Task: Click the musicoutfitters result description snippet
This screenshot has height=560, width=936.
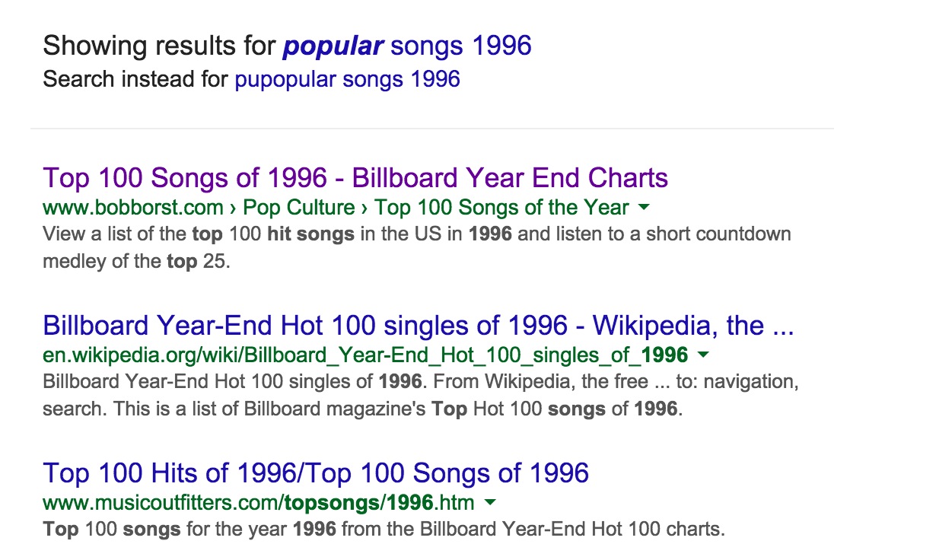Action: point(384,529)
